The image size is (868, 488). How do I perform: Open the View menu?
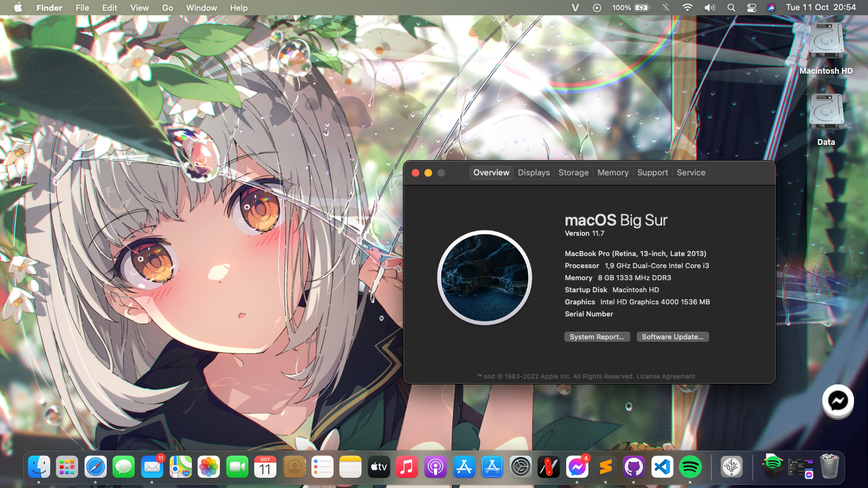pyautogui.click(x=139, y=8)
